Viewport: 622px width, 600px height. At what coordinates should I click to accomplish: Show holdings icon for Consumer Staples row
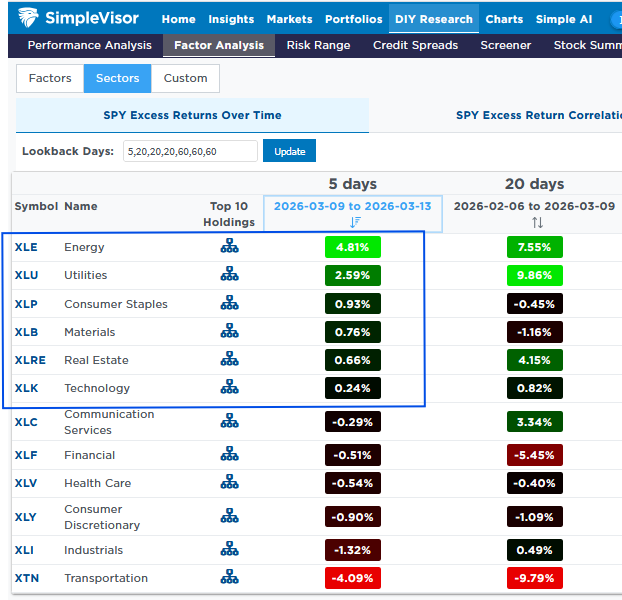pyautogui.click(x=230, y=304)
